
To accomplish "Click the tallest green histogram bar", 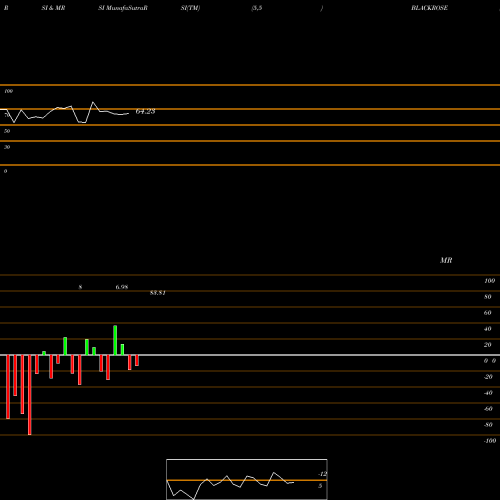I will (115, 340).
